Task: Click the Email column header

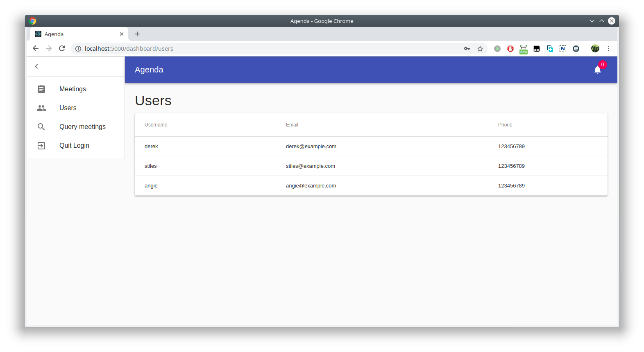Action: click(x=292, y=125)
